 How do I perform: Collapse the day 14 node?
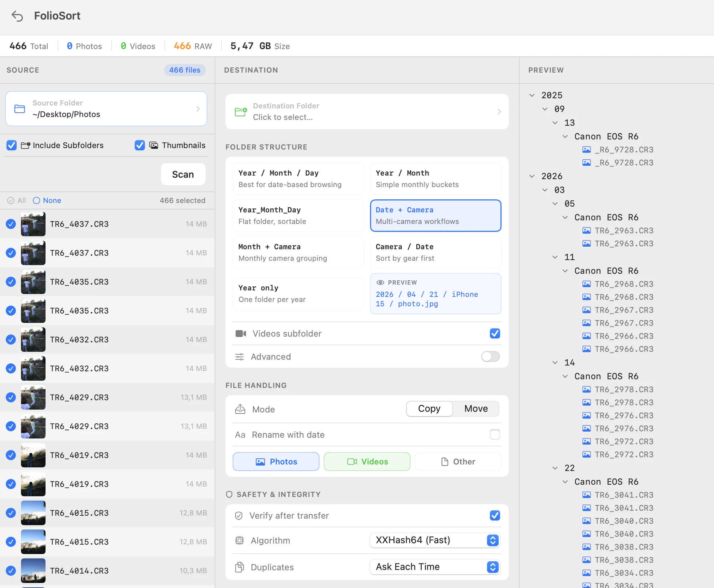point(555,363)
